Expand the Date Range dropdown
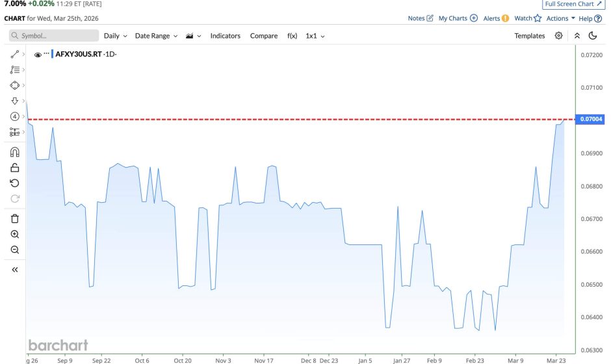This screenshot has height=364, width=611. [x=155, y=36]
